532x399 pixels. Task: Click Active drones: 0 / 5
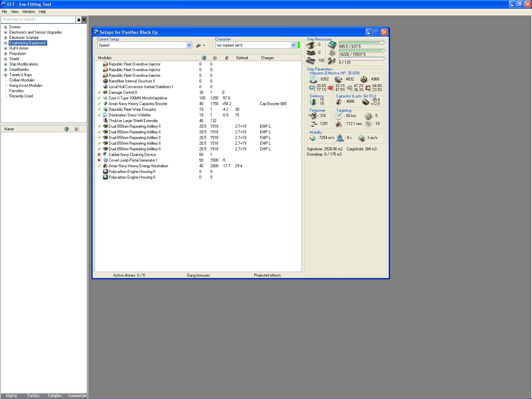tap(129, 275)
